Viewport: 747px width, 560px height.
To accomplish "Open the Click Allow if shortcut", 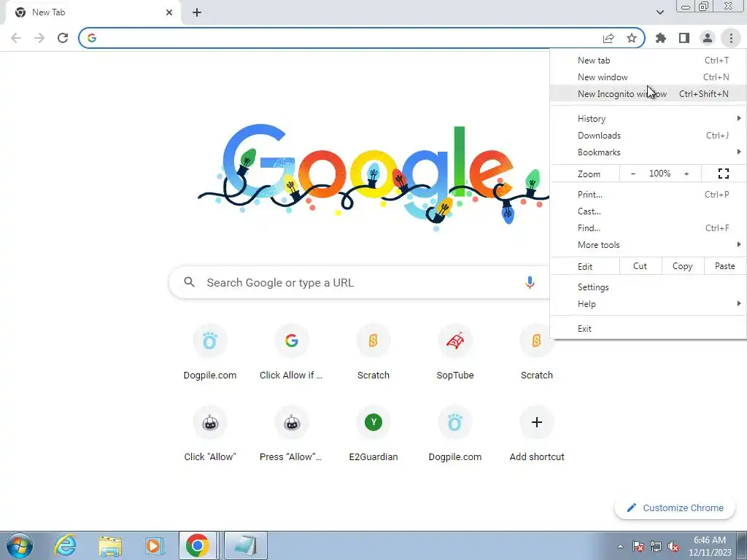I will pos(292,352).
